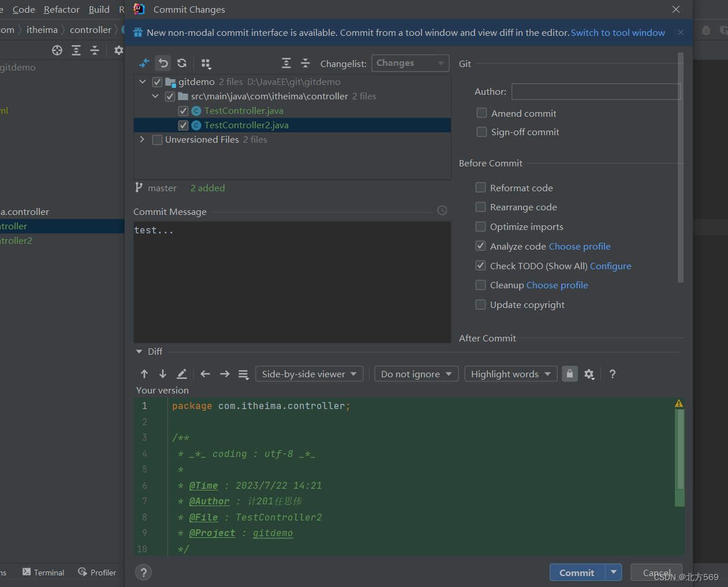Click the diff settings gear icon

[x=589, y=374]
